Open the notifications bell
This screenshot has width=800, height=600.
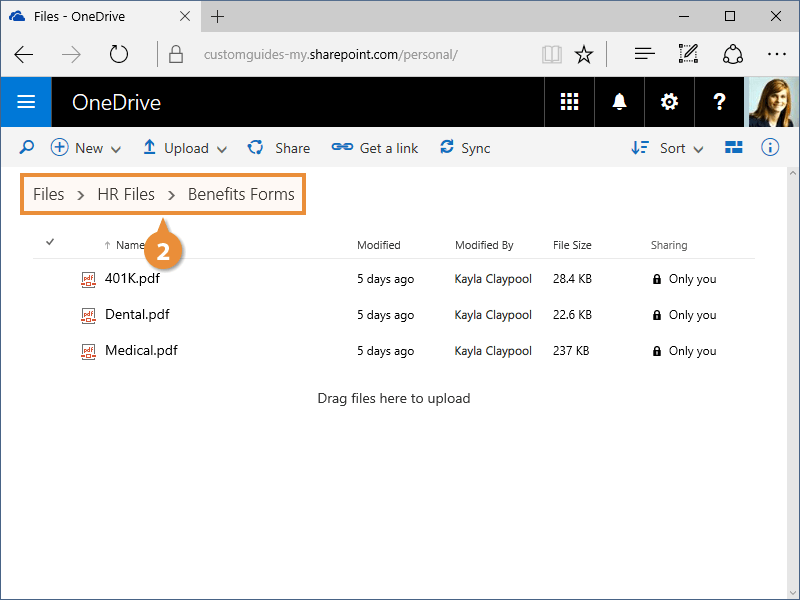tap(619, 102)
